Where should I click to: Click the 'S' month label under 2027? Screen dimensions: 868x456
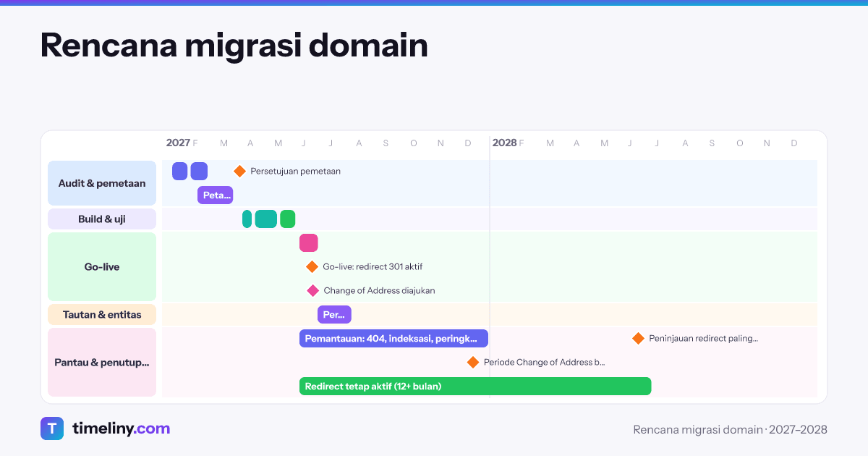pos(386,143)
